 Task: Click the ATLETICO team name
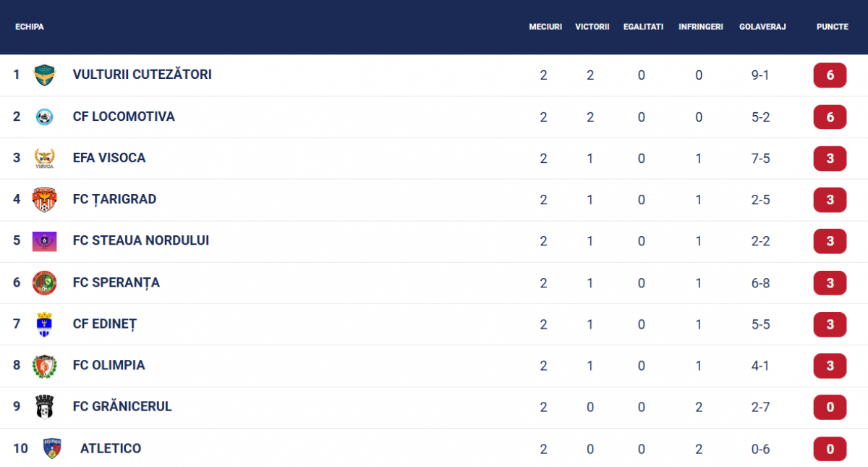pos(111,449)
